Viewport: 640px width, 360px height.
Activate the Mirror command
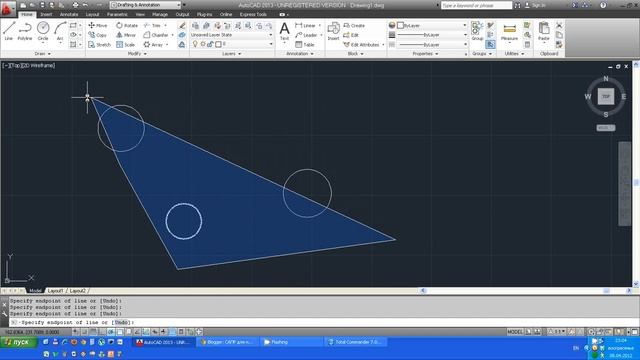click(126, 35)
